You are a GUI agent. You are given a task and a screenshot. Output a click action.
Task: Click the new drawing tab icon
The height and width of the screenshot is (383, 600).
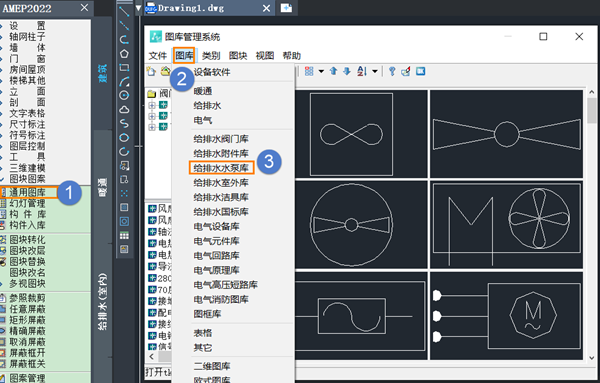point(286,8)
